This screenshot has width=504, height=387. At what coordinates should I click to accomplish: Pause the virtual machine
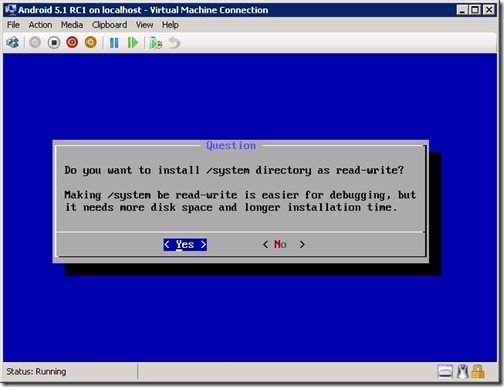114,43
